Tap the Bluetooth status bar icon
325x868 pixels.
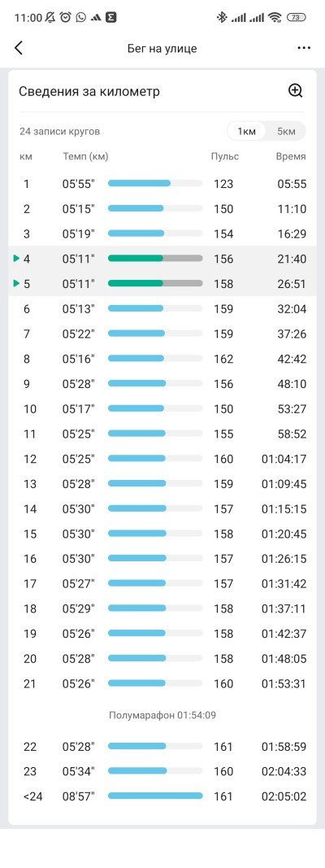coord(222,18)
